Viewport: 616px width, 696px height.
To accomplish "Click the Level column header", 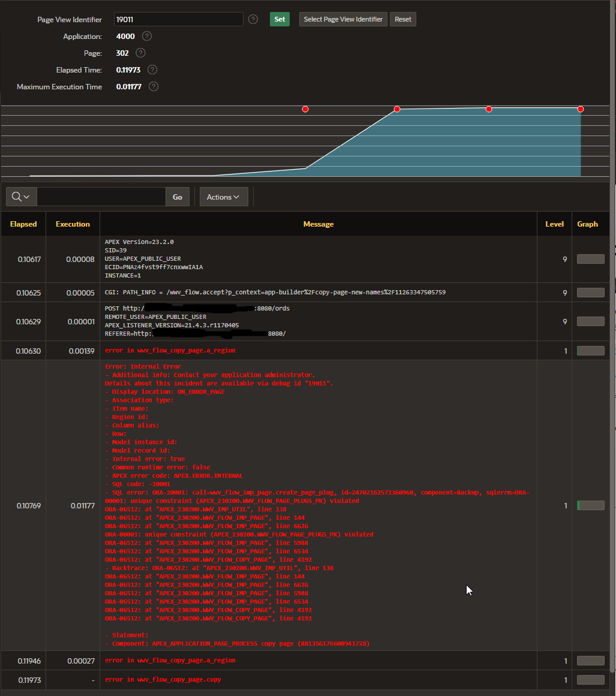I will tap(555, 224).
